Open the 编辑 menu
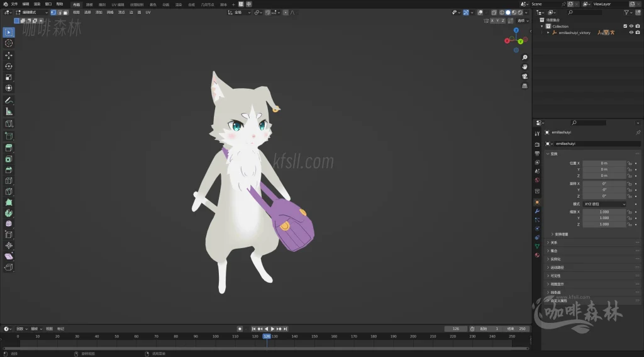Viewport: 644px width, 357px height. click(26, 4)
